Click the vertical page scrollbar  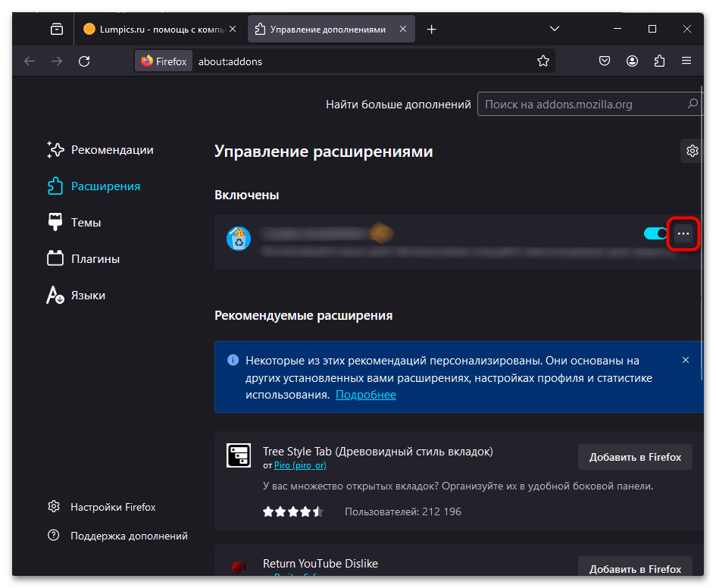(x=702, y=233)
